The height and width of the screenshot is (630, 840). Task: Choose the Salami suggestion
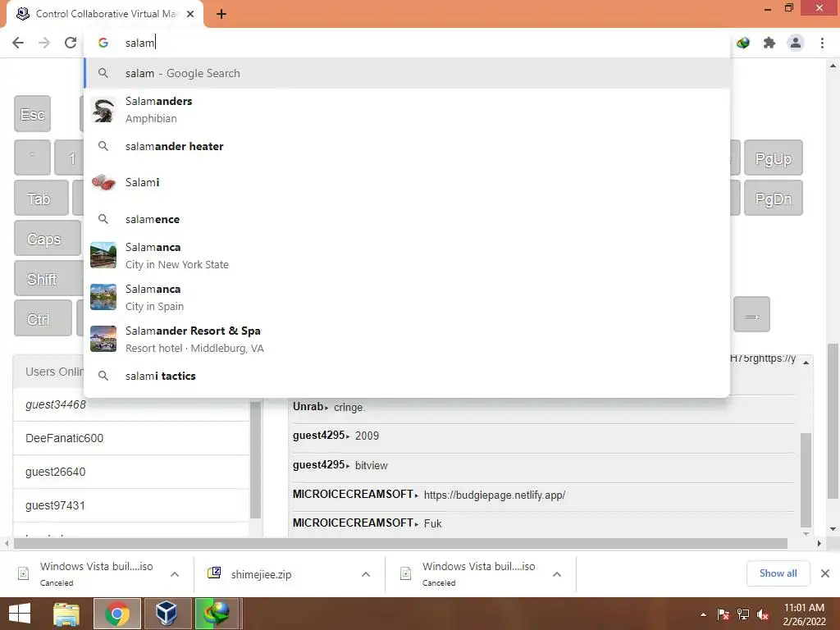point(407,183)
